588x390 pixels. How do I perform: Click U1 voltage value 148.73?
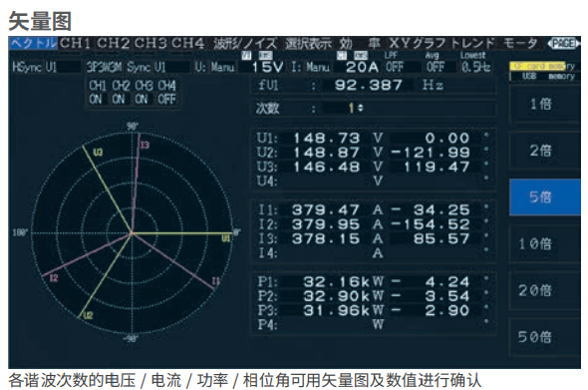coord(326,138)
